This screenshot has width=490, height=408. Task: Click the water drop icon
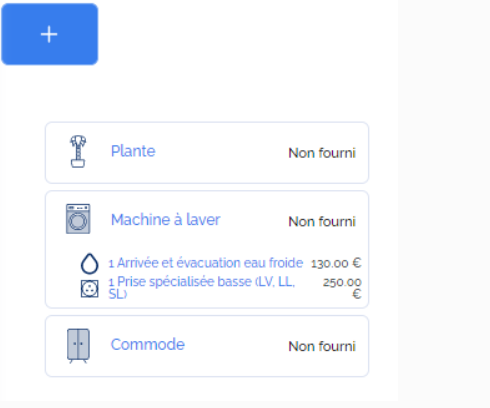click(90, 264)
